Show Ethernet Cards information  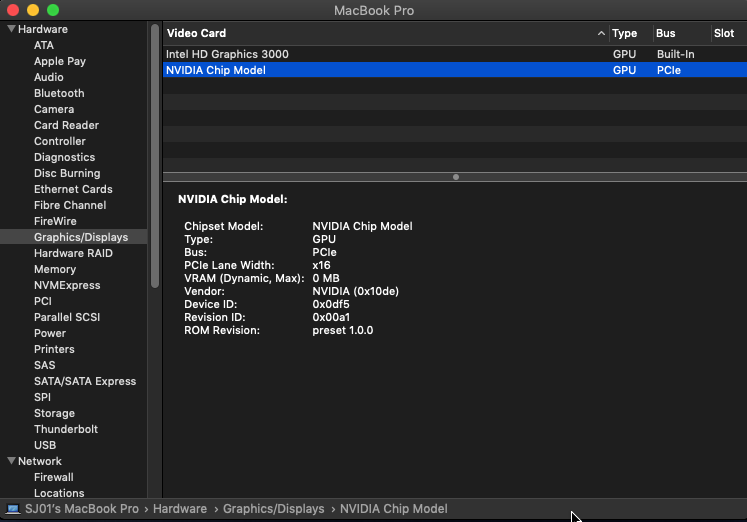tap(73, 189)
